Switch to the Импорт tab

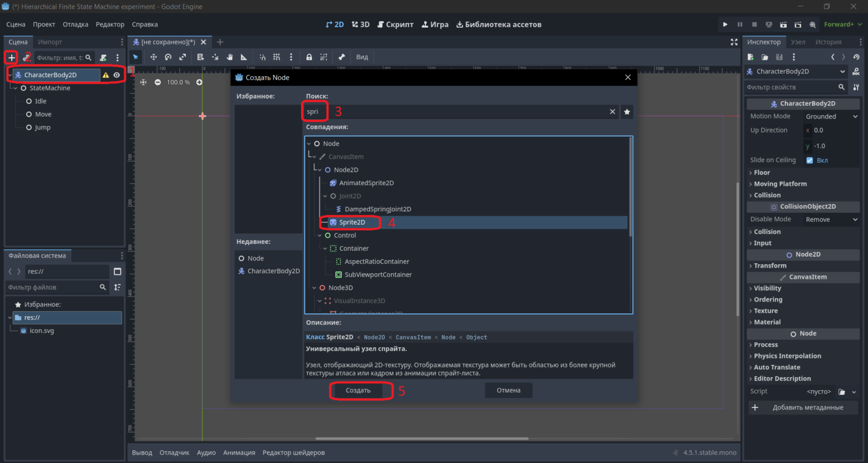click(50, 42)
